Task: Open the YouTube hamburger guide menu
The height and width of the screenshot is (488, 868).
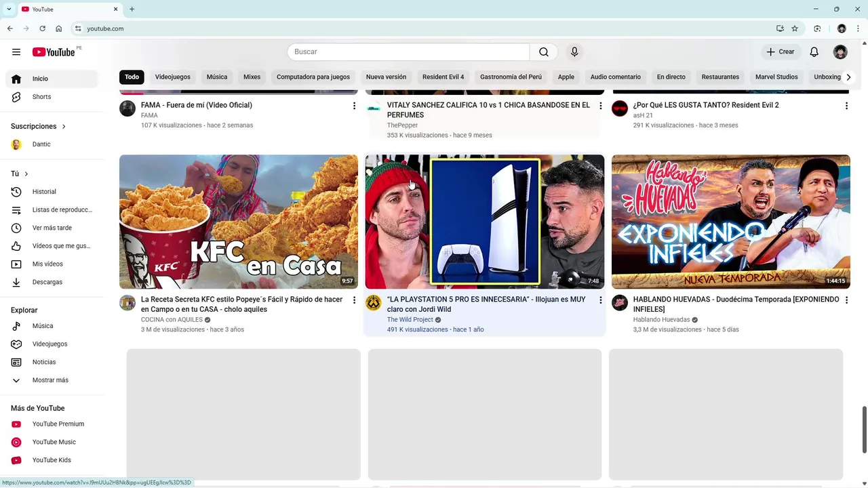Action: tap(16, 52)
